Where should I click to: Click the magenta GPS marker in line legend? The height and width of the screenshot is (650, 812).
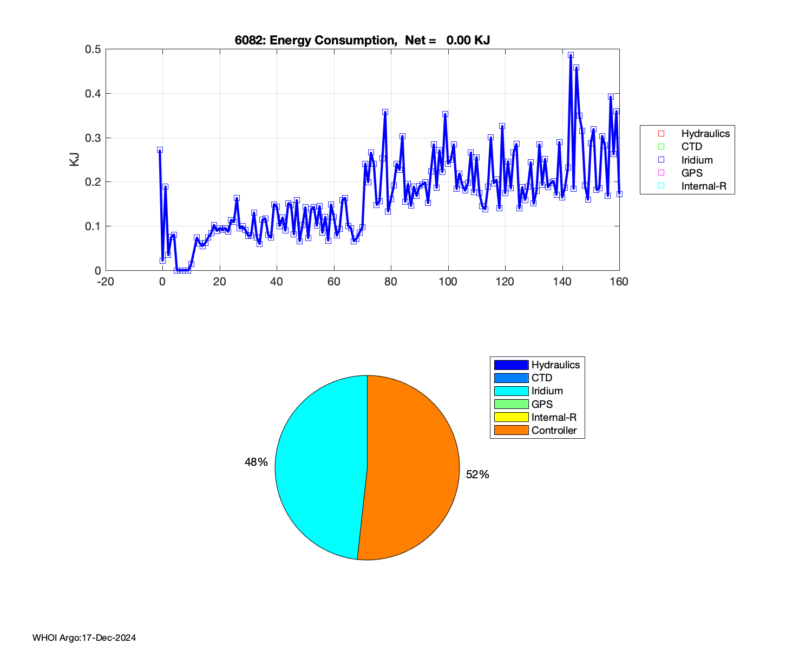[660, 173]
